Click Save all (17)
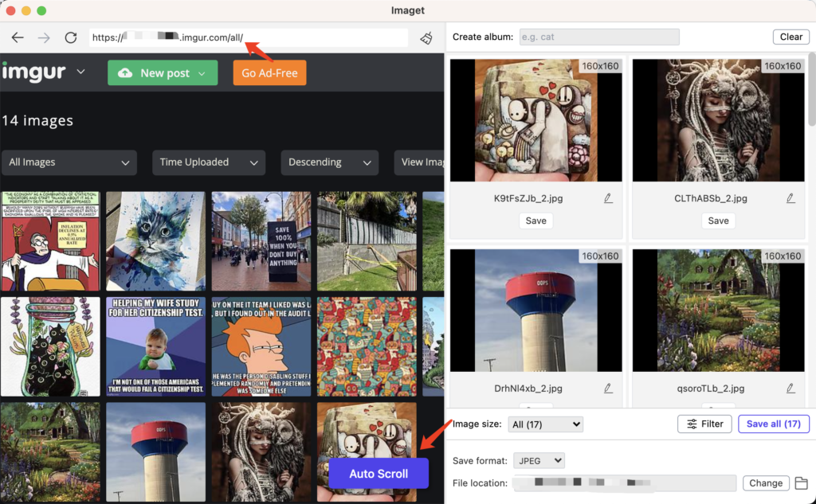Image resolution: width=816 pixels, height=504 pixels. click(773, 424)
